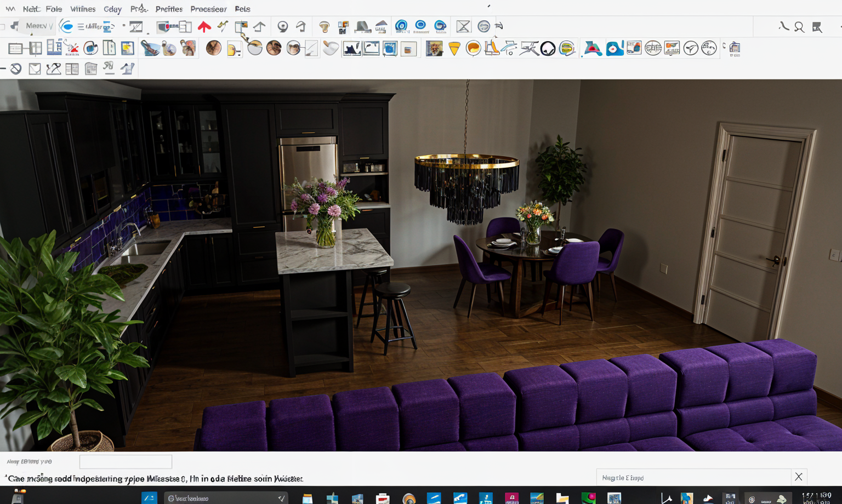The image size is (842, 504).
Task: Click the empty input field above status bar
Action: coord(126,462)
